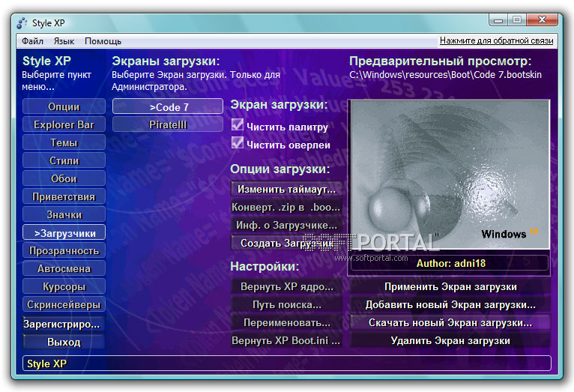Click Переименовать... button

click(287, 322)
